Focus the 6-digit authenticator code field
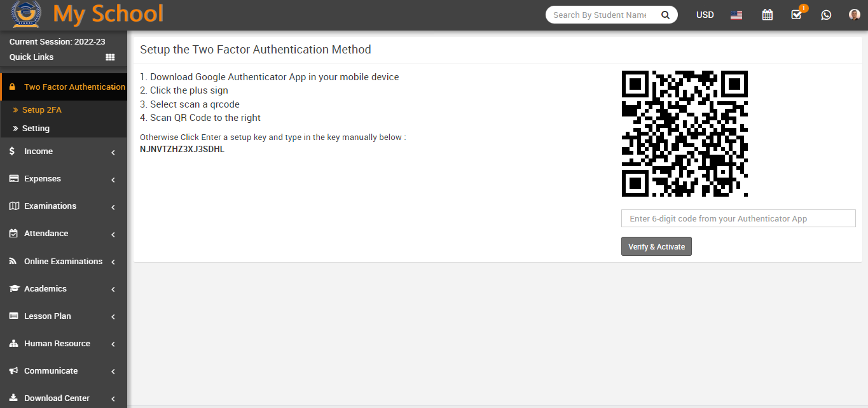 (738, 218)
